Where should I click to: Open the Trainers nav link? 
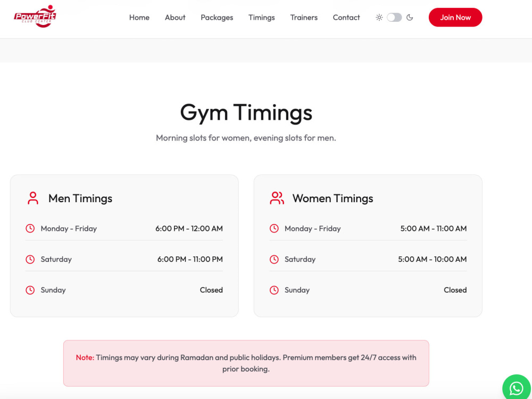[304, 18]
